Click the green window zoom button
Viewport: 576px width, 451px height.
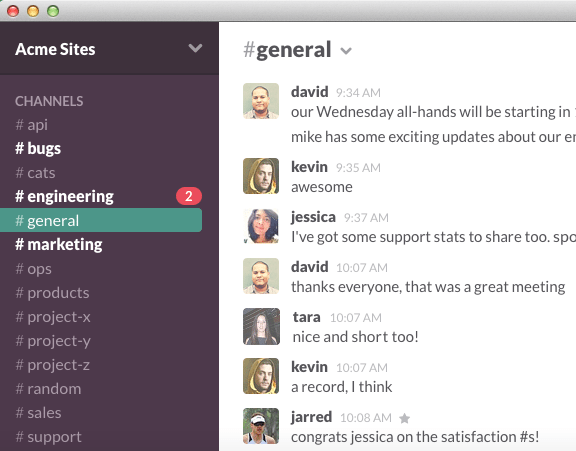(53, 11)
